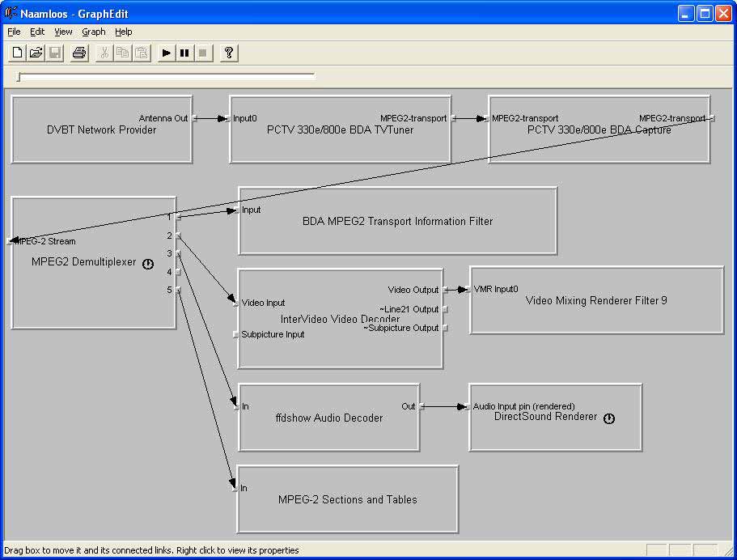This screenshot has width=737, height=560.
Task: Select the DVBT Network Provider filter box
Action: (x=101, y=129)
